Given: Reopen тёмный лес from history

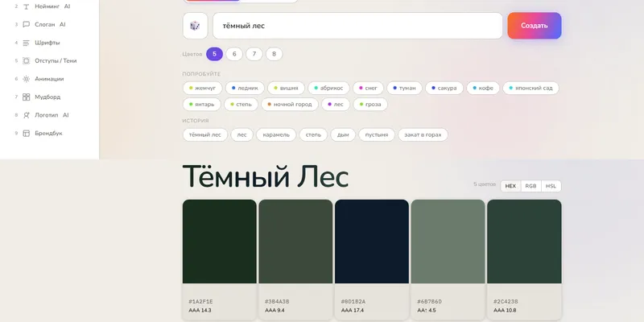Looking at the screenshot, I should pos(205,134).
